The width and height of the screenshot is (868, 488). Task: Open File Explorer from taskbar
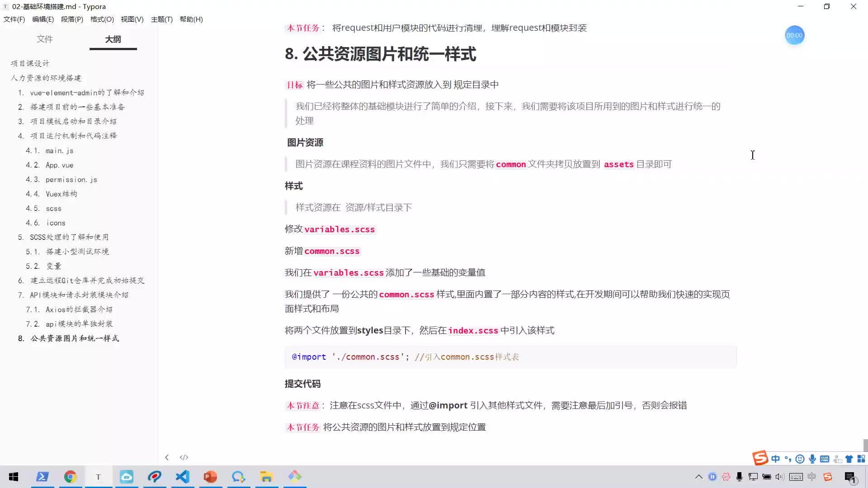click(267, 477)
